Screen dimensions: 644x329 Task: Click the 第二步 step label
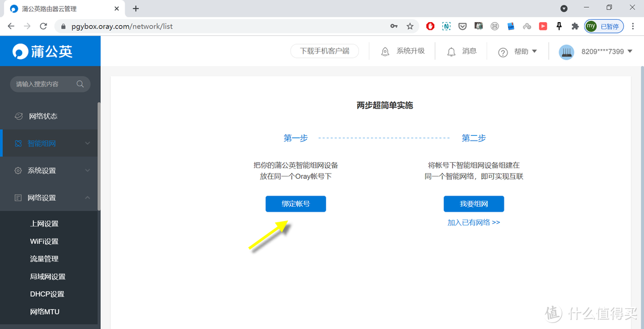coord(474,138)
